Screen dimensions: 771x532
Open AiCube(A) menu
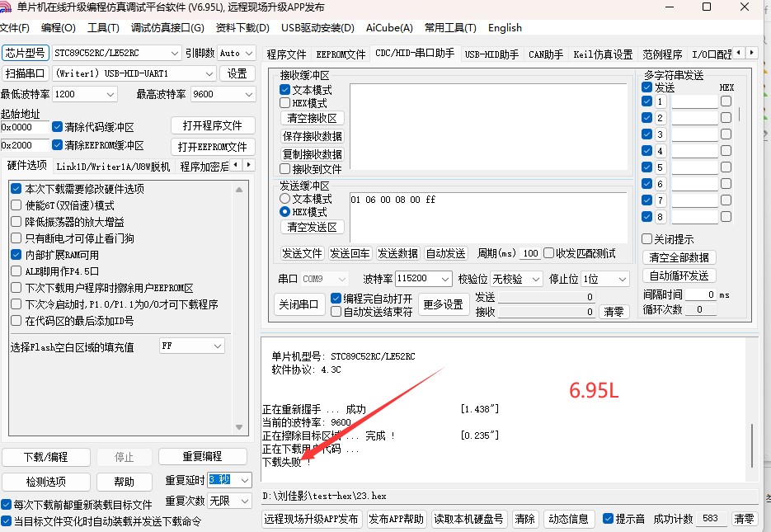pos(389,27)
